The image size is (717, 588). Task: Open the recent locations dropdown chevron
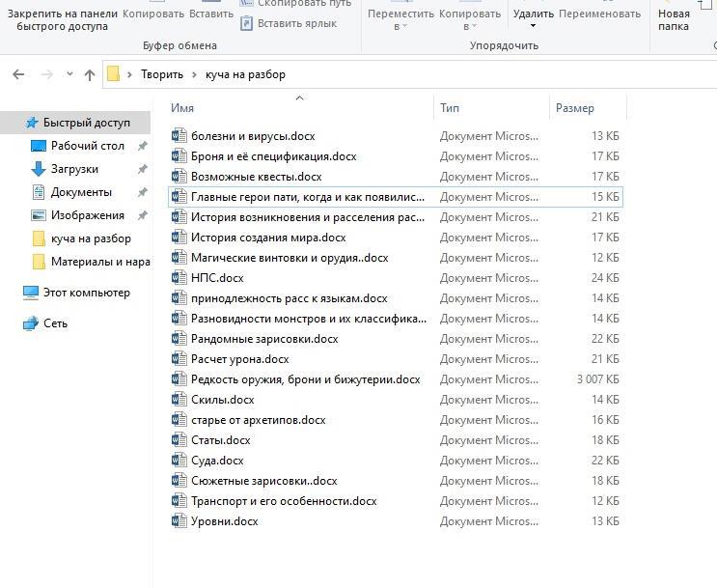(69, 74)
